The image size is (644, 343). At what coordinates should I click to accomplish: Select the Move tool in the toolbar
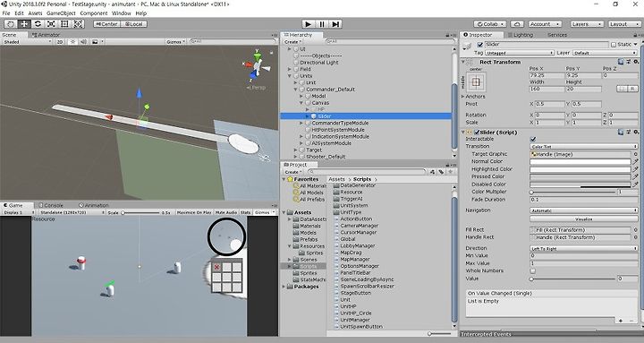[x=24, y=24]
